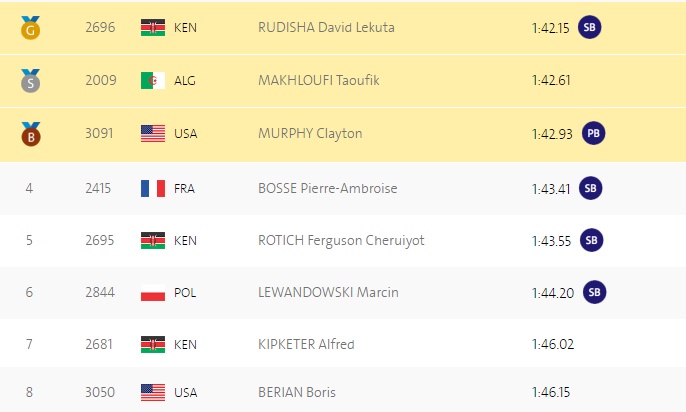Click the silver medal icon
This screenshot has height=412, width=686.
pos(31,80)
